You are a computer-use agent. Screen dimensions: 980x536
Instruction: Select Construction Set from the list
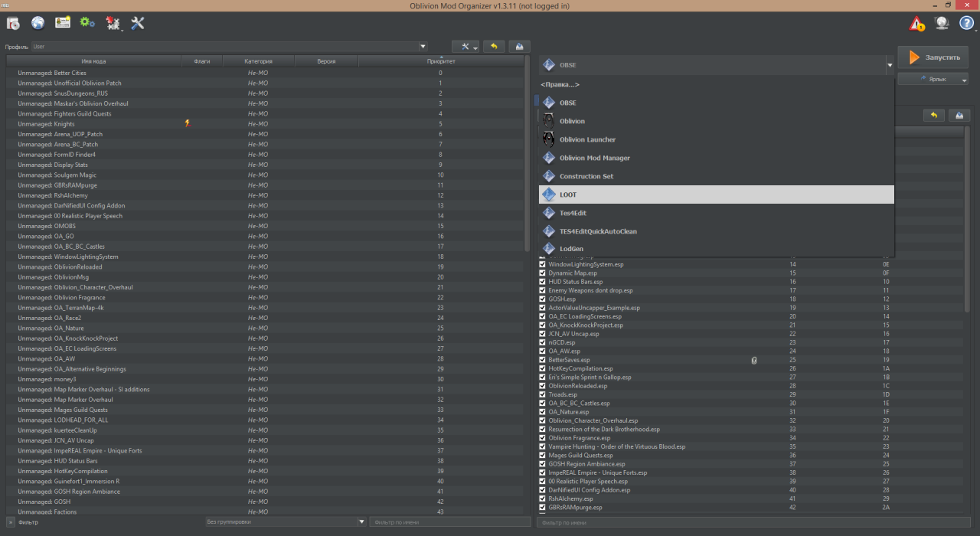click(x=716, y=176)
